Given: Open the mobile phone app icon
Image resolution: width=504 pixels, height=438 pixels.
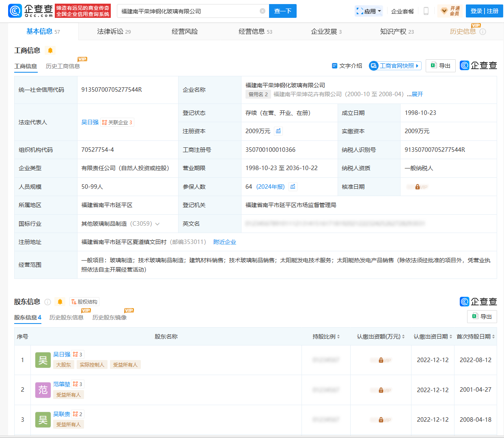Looking at the screenshot, I should point(426,11).
